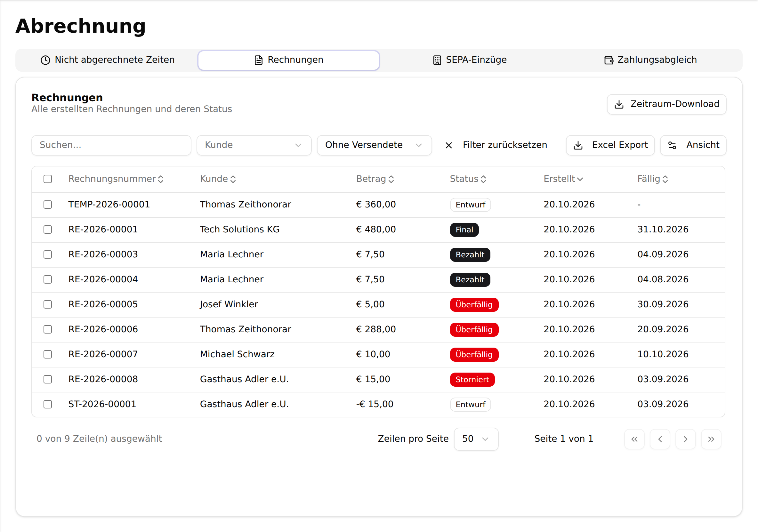Sort by Betrag column arrows
Viewport: 758px width, 532px height.
[x=391, y=179]
